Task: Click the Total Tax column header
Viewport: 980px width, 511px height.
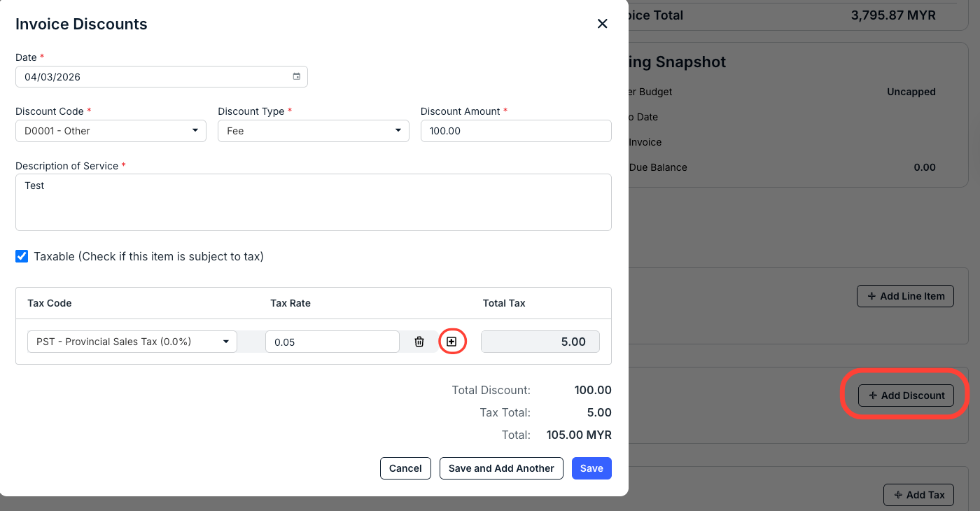Action: coord(504,303)
